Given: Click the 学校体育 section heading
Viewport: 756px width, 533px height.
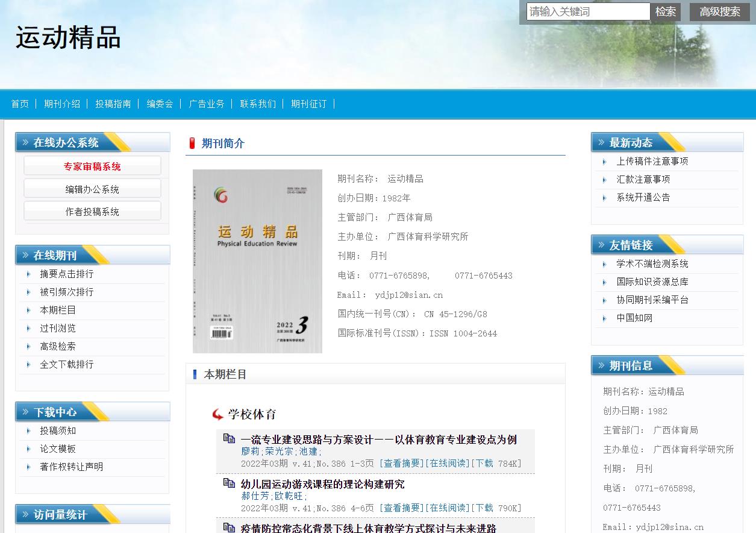Looking at the screenshot, I should 252,414.
